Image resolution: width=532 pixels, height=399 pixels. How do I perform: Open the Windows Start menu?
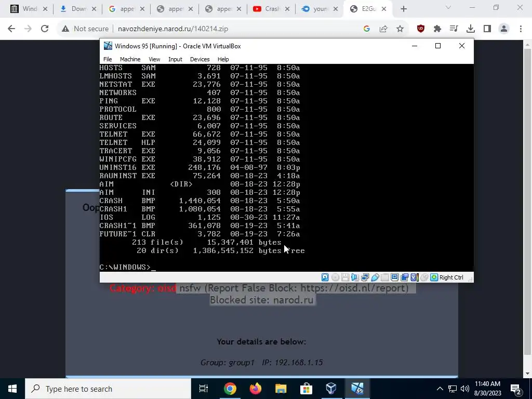coord(12,389)
